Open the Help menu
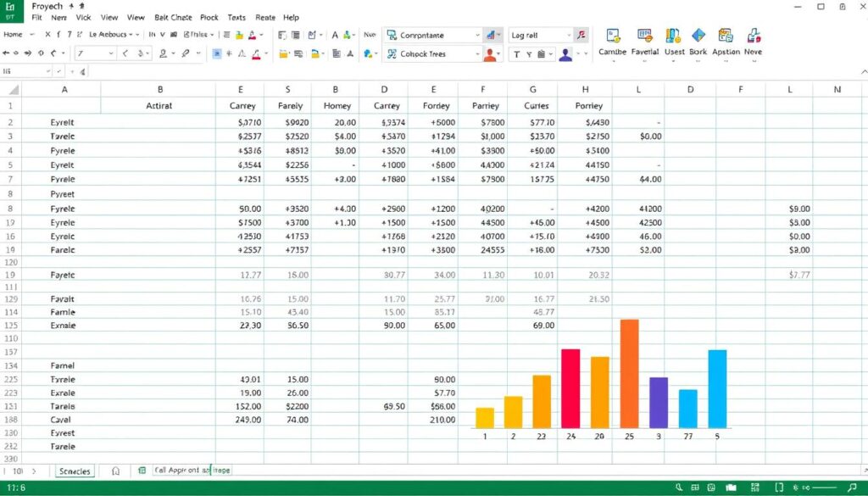The height and width of the screenshot is (496, 868). click(x=292, y=18)
